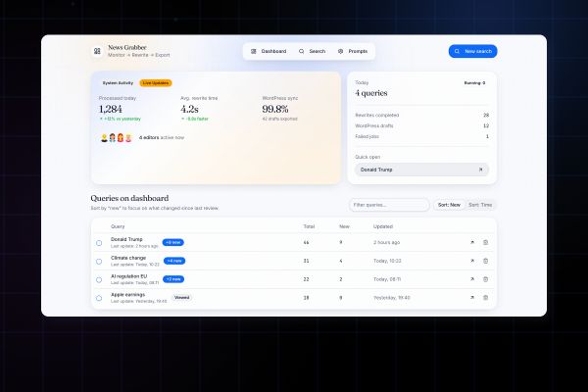Open the Dashboard tab
The height and width of the screenshot is (392, 588).
(269, 51)
